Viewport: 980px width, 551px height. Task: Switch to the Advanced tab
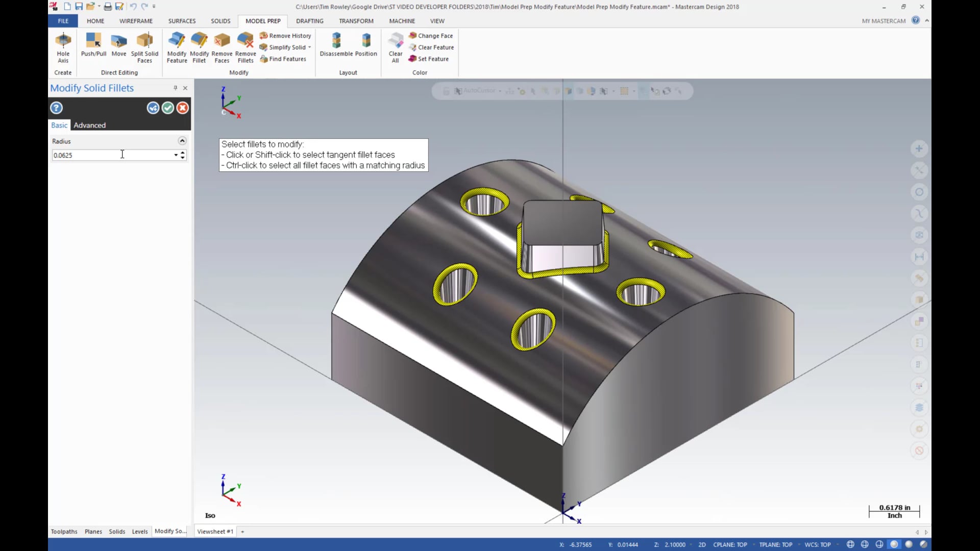(x=89, y=124)
